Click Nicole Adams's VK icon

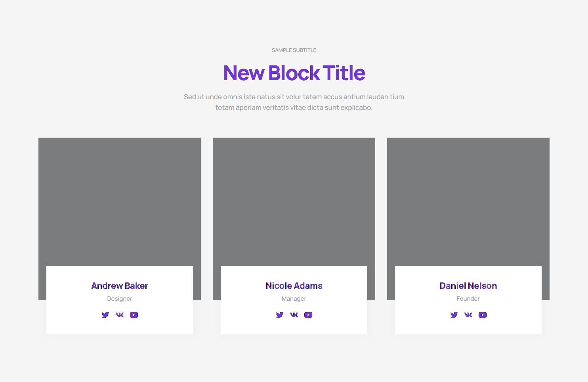point(294,315)
